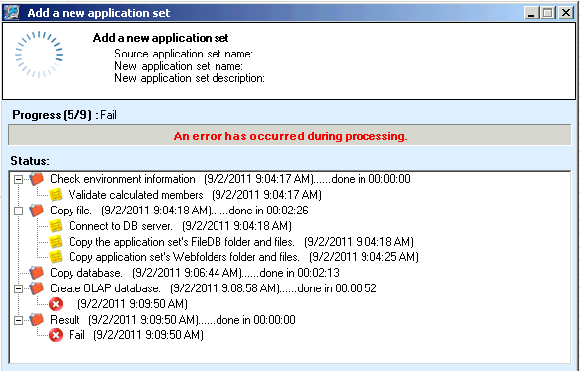
Task: Collapse the Check environment information node
Action: coord(18,179)
